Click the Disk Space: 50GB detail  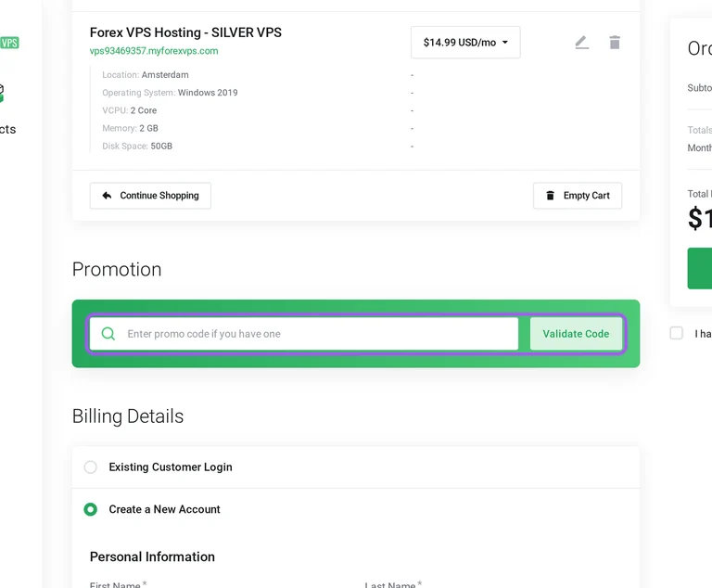137,146
